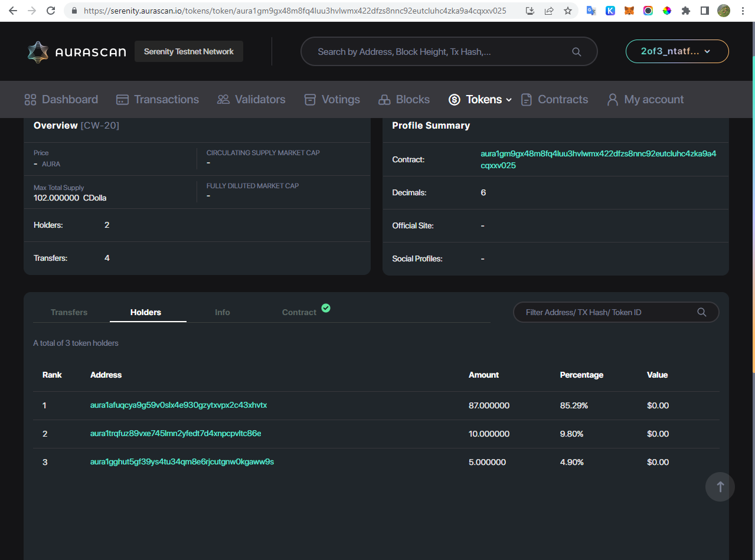
Task: Open the extensions puzzle piece menu
Action: coord(686,11)
